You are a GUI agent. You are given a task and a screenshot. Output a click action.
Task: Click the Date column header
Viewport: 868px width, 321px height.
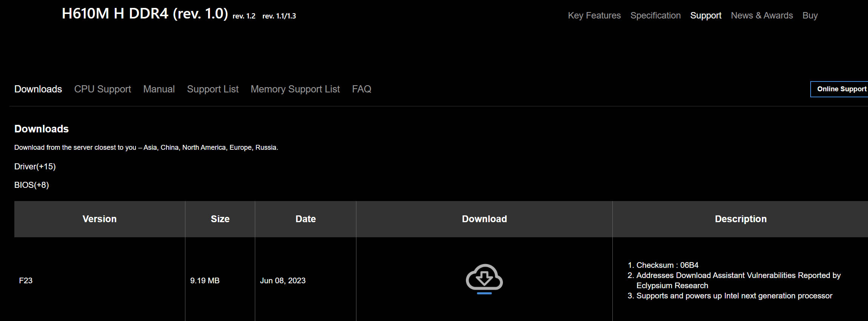[x=305, y=219]
